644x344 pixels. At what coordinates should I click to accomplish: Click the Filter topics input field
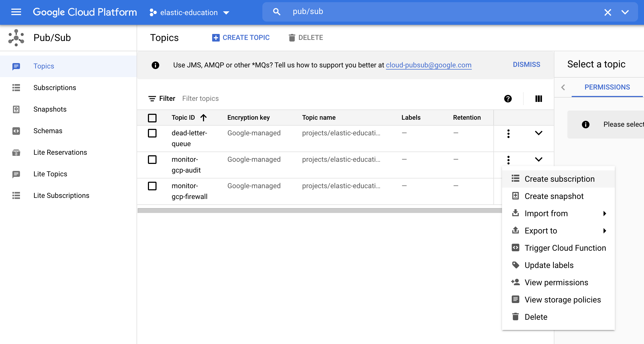point(200,99)
